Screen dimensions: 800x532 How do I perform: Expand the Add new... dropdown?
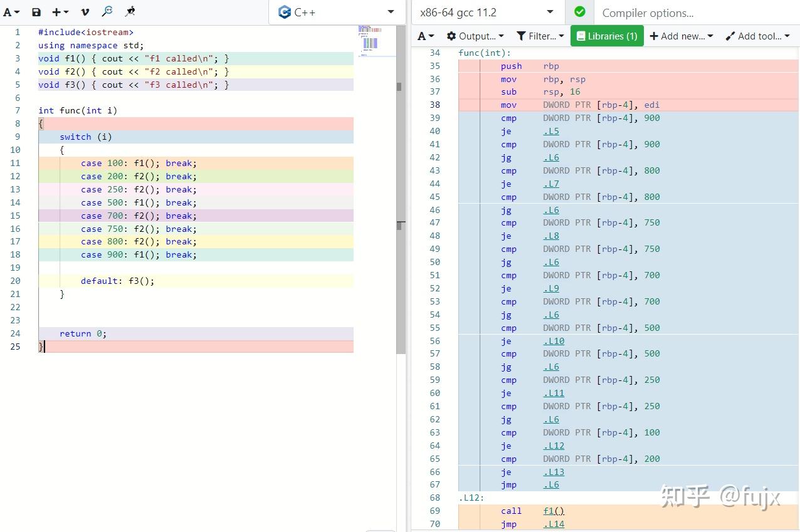point(681,36)
